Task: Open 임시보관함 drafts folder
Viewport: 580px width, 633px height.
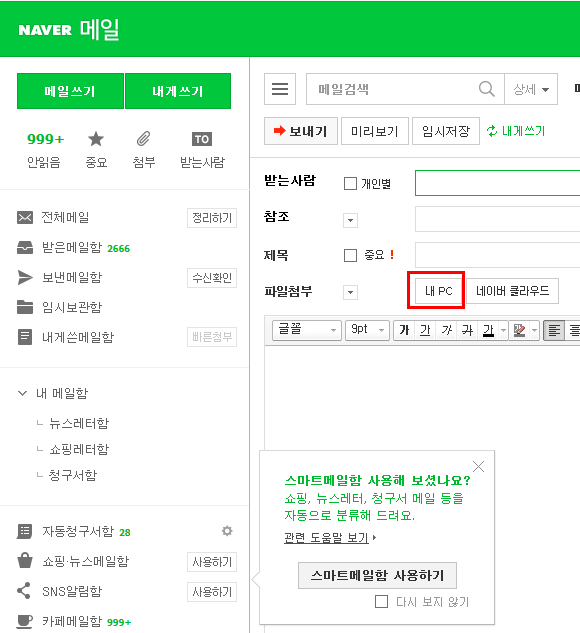Action: point(60,307)
